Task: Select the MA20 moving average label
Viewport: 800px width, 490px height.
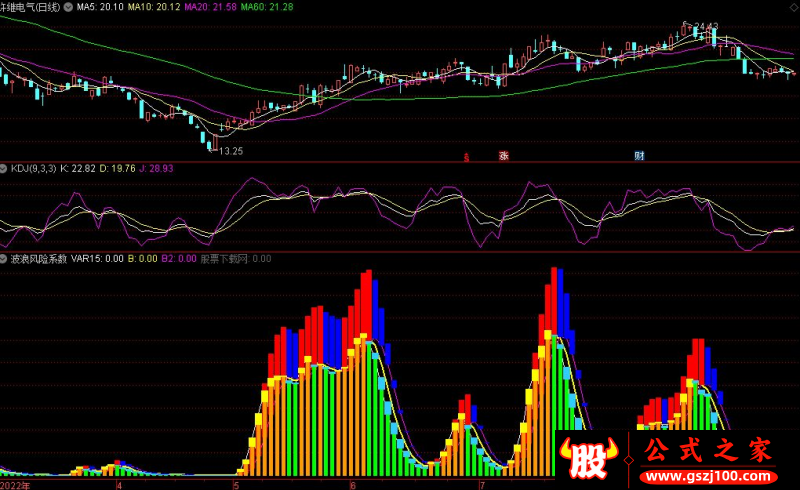Action: point(212,7)
